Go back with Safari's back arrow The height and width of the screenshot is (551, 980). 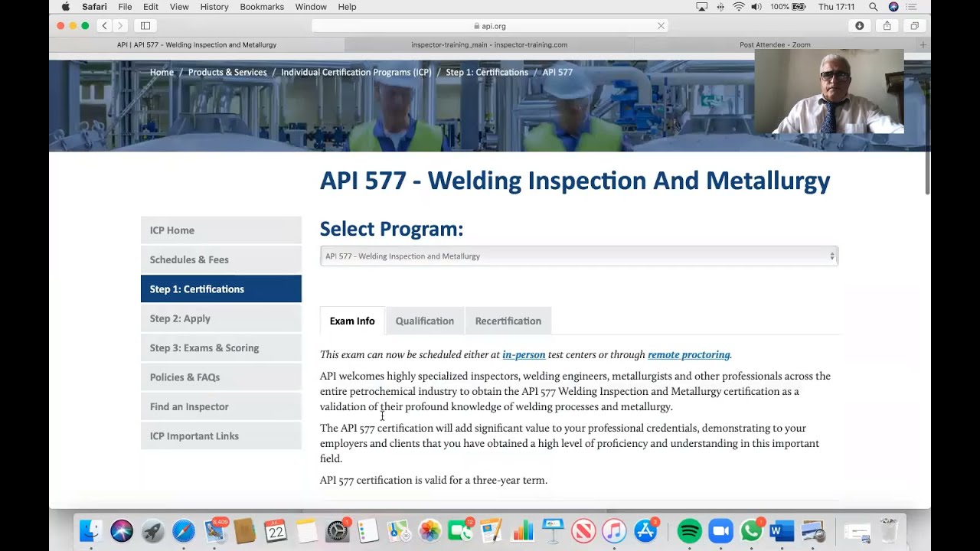pyautogui.click(x=105, y=25)
